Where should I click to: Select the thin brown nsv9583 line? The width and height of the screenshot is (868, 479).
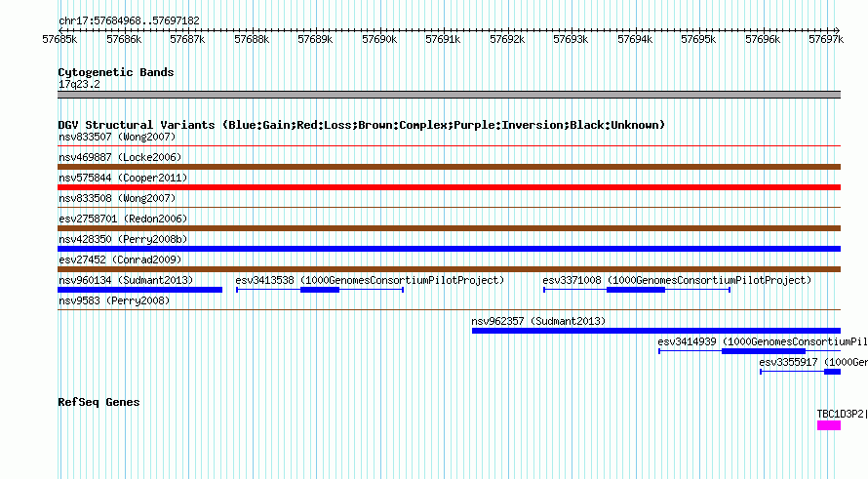tap(449, 310)
